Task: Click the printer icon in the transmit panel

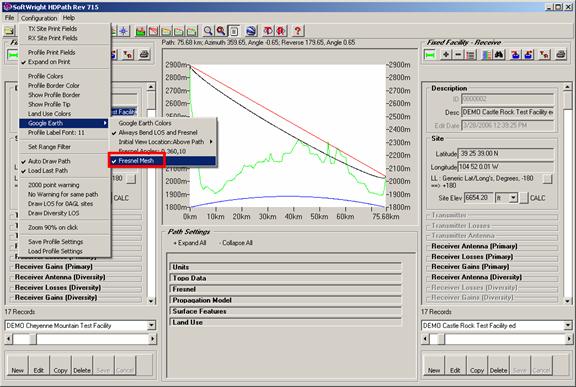Action: 144,55
